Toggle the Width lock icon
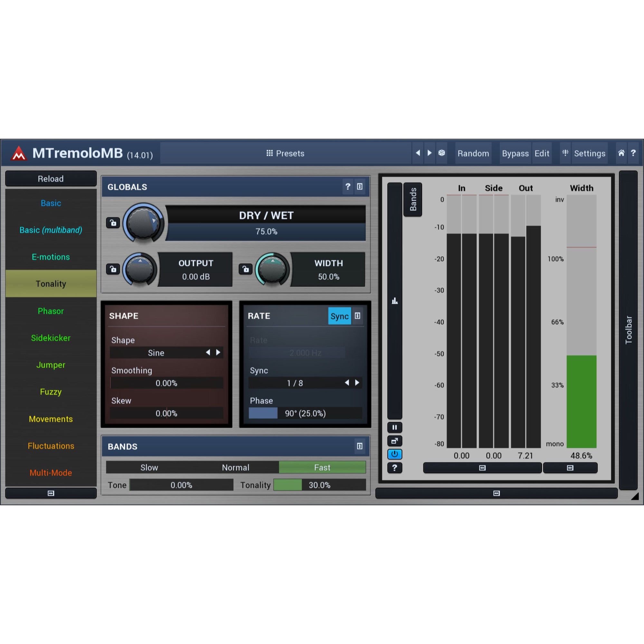644x644 pixels. (246, 269)
